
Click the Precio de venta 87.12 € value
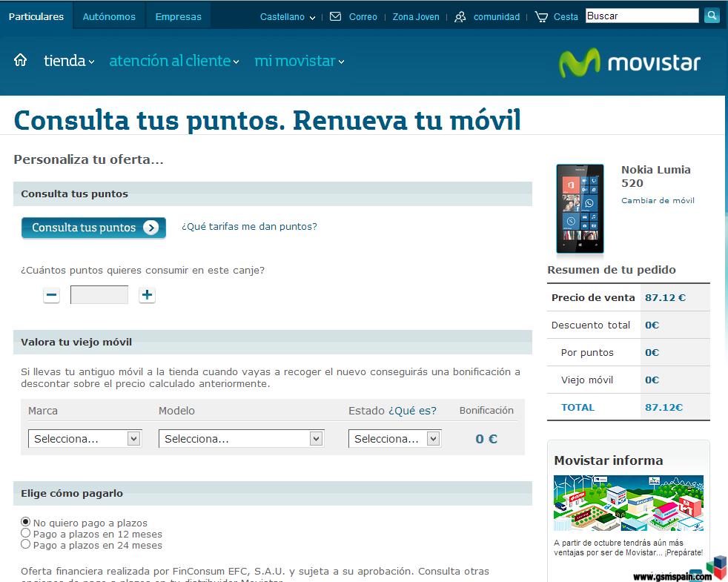click(665, 298)
